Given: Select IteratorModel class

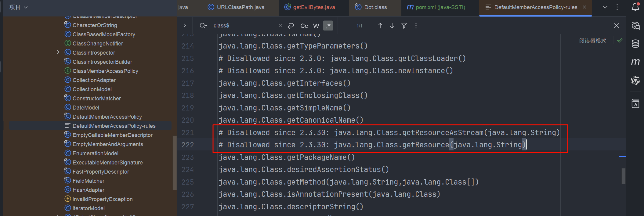Looking at the screenshot, I should pos(89,208).
